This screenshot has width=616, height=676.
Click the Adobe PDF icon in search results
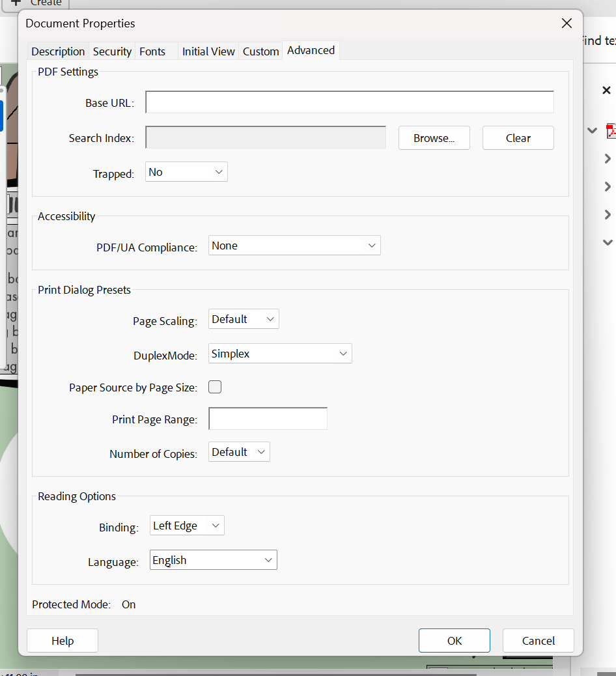pyautogui.click(x=611, y=130)
